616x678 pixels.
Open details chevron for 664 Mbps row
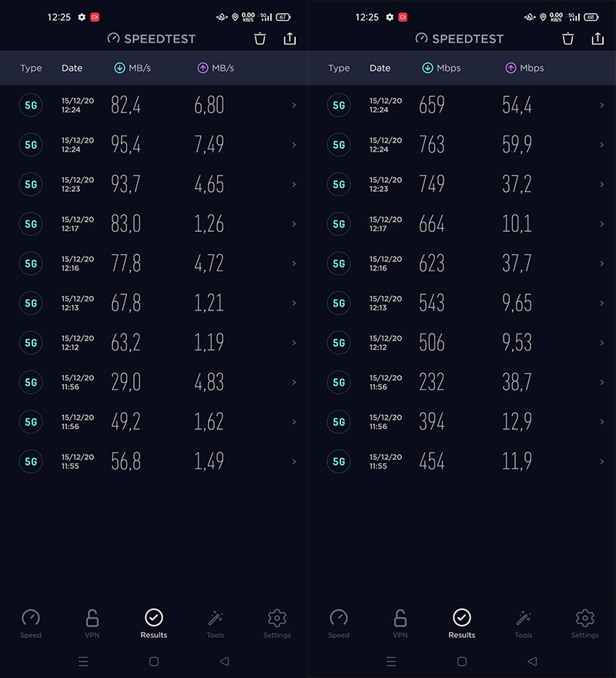click(x=601, y=224)
